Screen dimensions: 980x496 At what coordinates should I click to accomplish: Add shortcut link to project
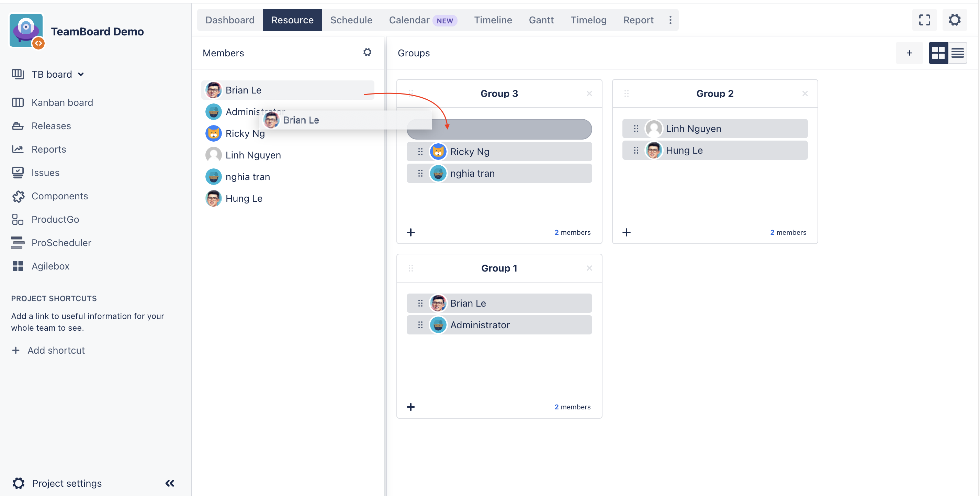[49, 351]
